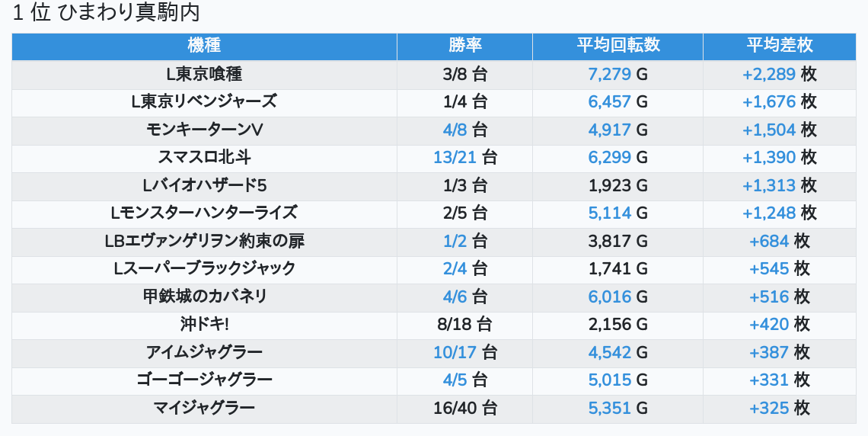The height and width of the screenshot is (436, 868).
Task: Select LBエヴァンゲリヲン約束の扉 in the table
Action: [x=204, y=241]
